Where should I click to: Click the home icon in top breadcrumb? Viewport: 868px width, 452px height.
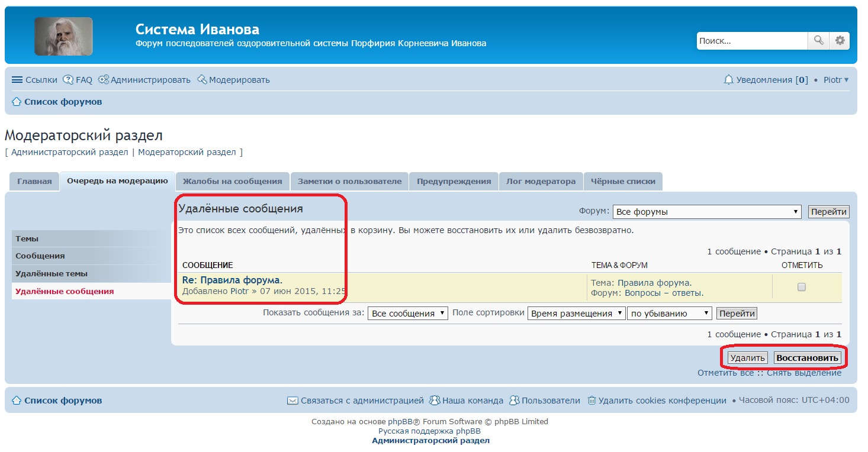[17, 102]
